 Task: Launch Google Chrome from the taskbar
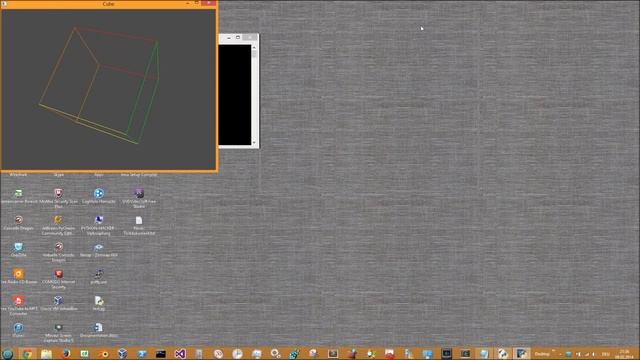27,354
